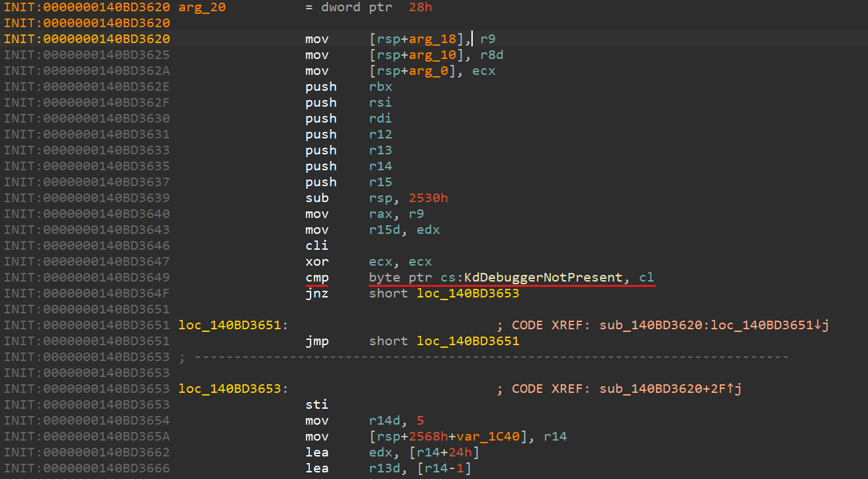This screenshot has height=479, width=868.
Task: Select the sti instruction mnemonic
Action: [x=316, y=405]
